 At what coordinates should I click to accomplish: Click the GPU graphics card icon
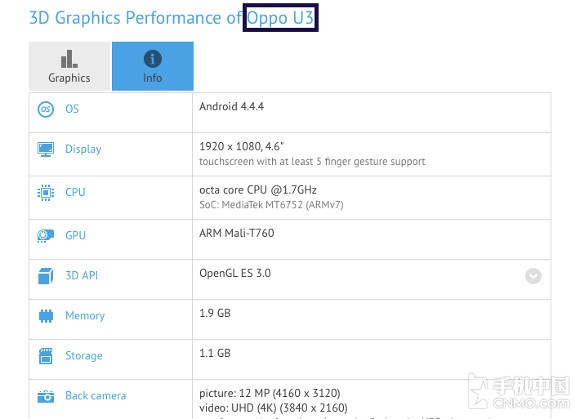tap(45, 236)
